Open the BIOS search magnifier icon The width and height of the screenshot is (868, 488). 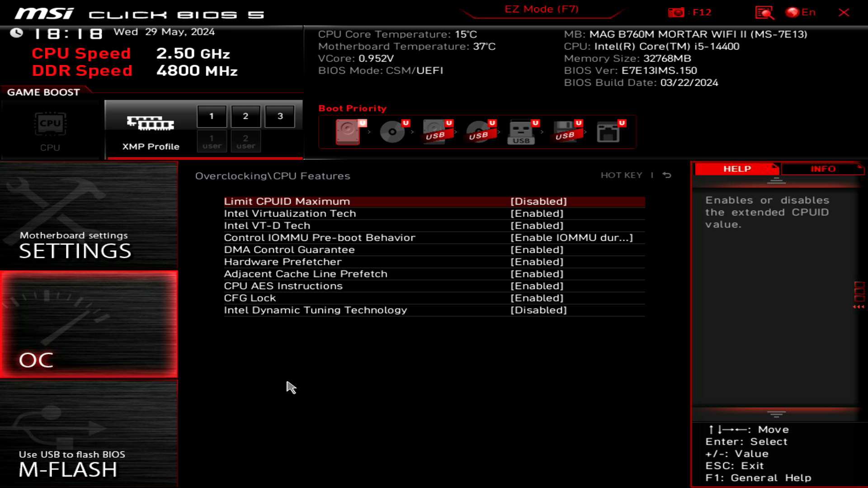pos(764,13)
